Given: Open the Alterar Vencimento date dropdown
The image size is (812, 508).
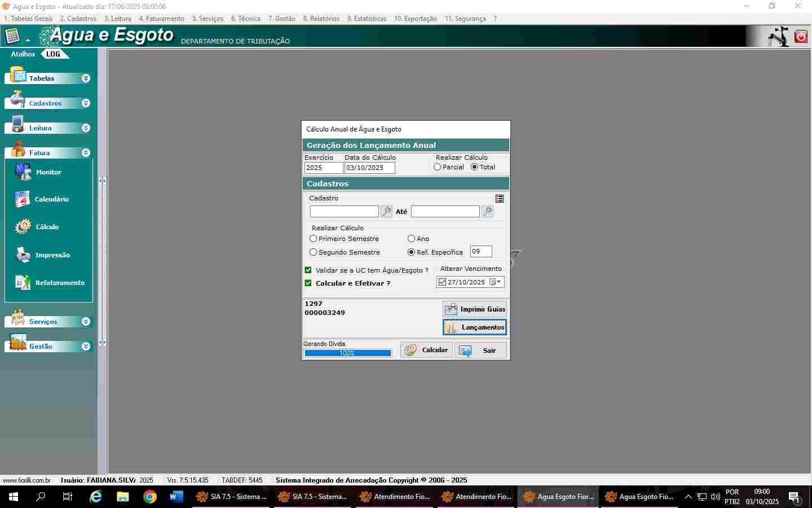Looking at the screenshot, I should pos(498,282).
